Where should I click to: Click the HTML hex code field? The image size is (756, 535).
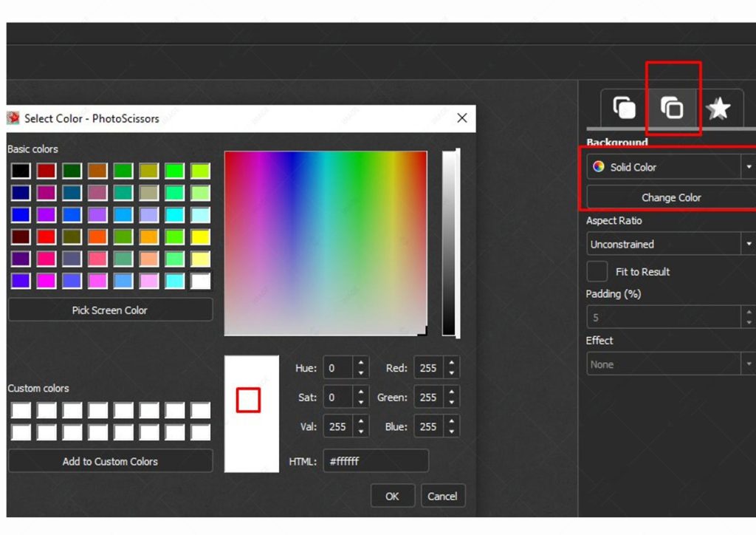coord(375,460)
